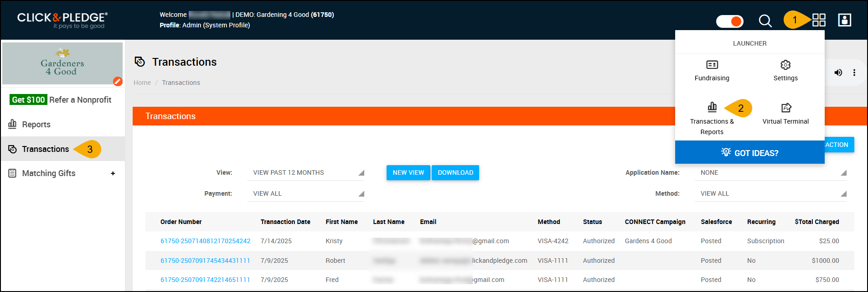This screenshot has width=868, height=292.
Task: Toggle the orange switch in header
Action: (729, 21)
